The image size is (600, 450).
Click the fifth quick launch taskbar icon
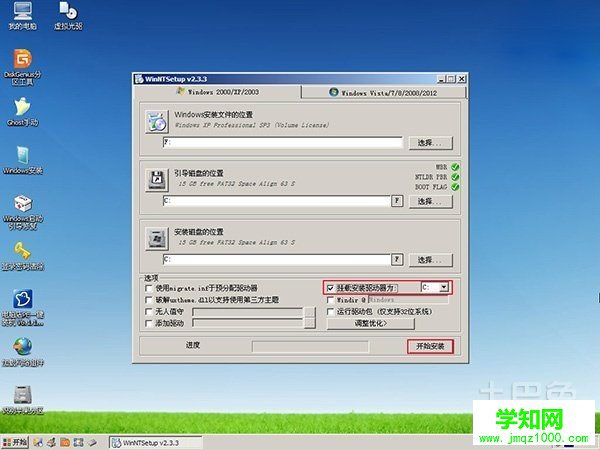click(x=92, y=443)
